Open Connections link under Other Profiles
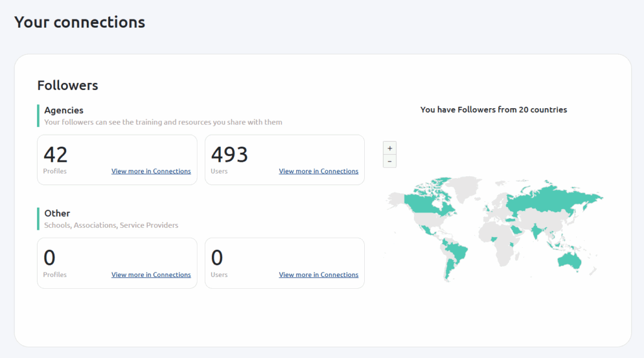Image resolution: width=644 pixels, height=358 pixels. pos(151,274)
